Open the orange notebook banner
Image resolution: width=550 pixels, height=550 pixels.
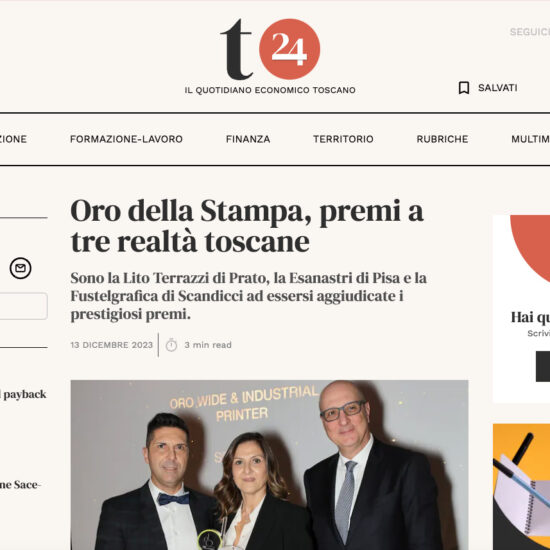tap(521, 487)
